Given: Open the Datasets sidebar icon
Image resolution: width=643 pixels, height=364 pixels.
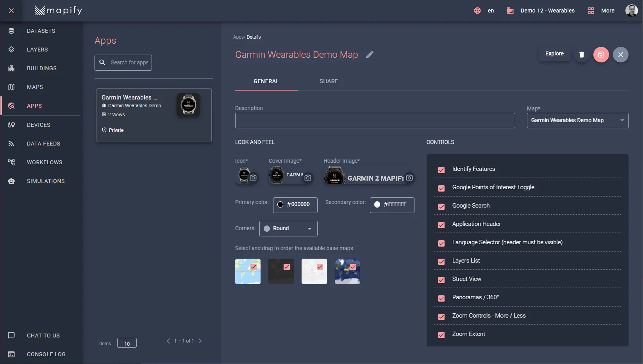Looking at the screenshot, I should tap(11, 31).
